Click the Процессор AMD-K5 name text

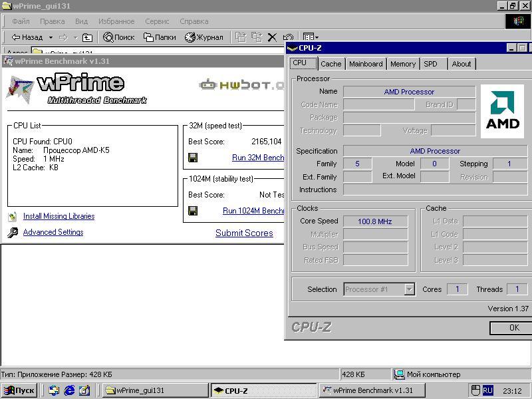click(76, 150)
